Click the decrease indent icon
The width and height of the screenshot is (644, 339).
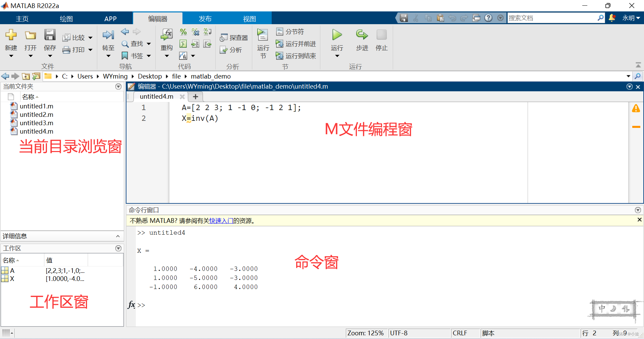click(x=207, y=44)
